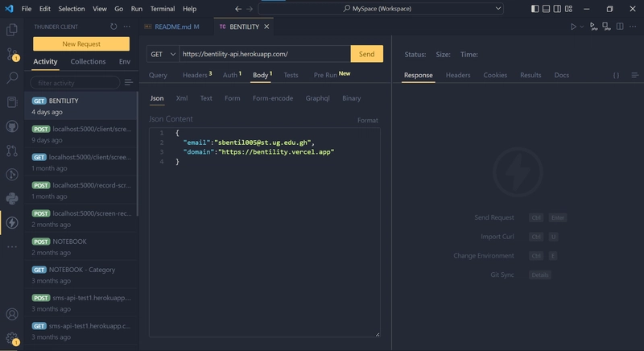Image resolution: width=644 pixels, height=351 pixels.
Task: Open the Source Control view
Action: [12, 54]
